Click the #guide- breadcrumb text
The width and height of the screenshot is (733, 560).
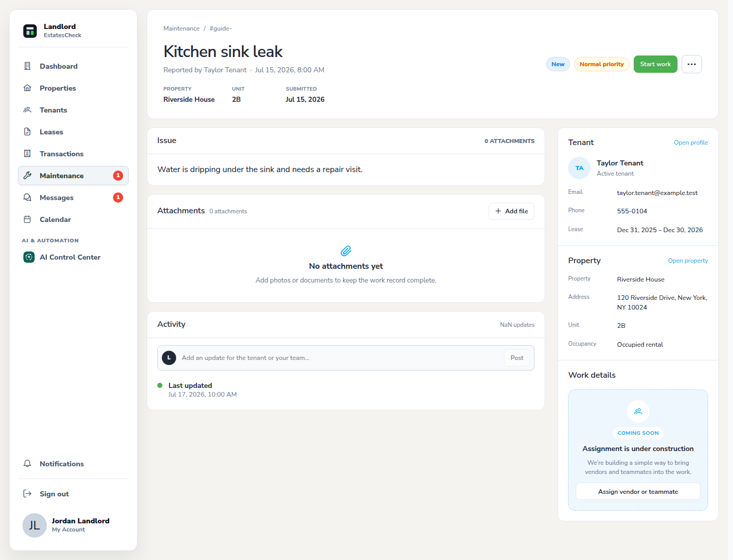click(220, 29)
